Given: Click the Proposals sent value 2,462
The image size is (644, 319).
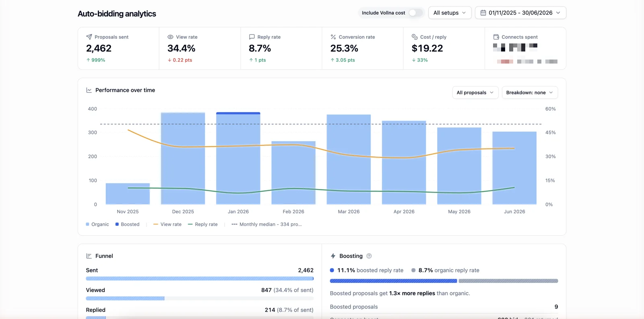Looking at the screenshot, I should tap(99, 48).
